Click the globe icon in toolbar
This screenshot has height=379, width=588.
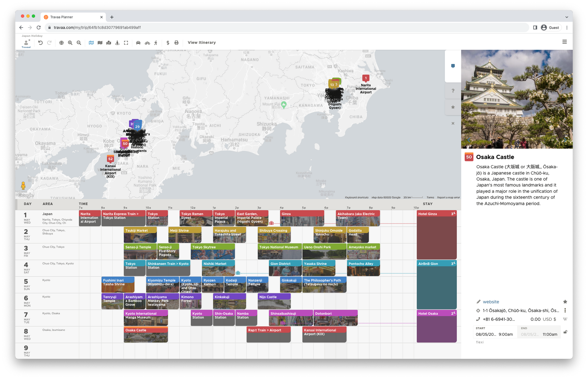tap(61, 43)
